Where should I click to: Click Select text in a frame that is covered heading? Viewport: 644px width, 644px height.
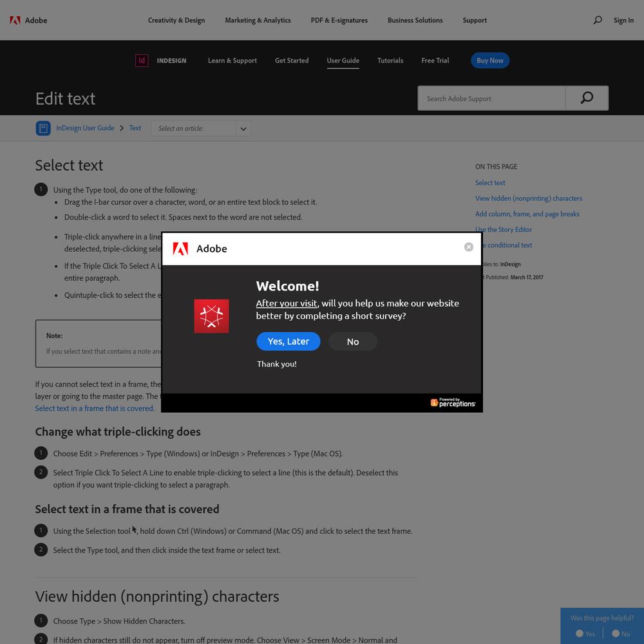(127, 509)
